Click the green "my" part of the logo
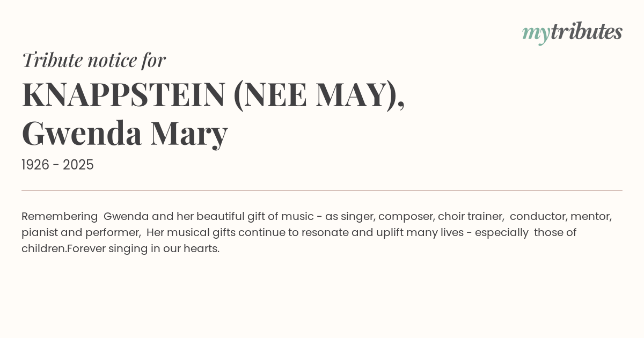The width and height of the screenshot is (644, 338). (536, 33)
